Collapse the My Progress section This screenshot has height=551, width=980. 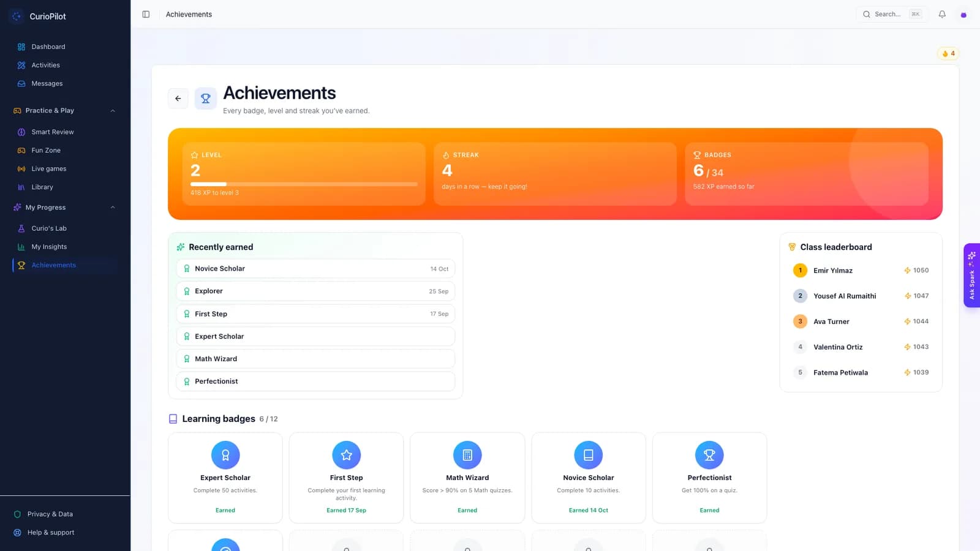coord(113,208)
